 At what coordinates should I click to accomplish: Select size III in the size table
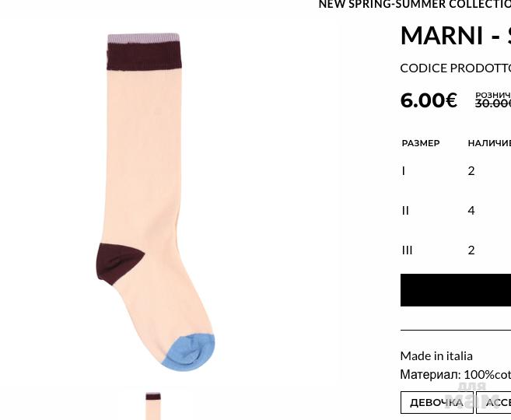point(408,250)
